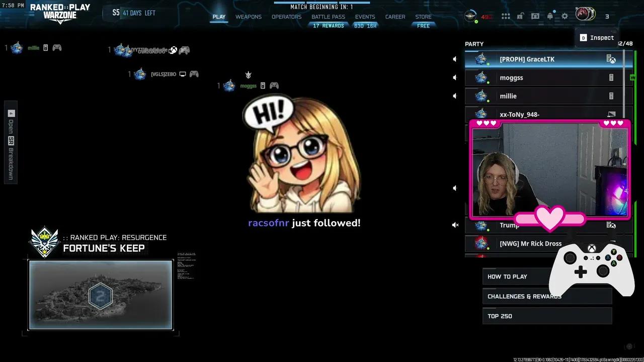The height and width of the screenshot is (362, 644).
Task: Click the 83D 16H timer under Events
Action: (x=365, y=26)
